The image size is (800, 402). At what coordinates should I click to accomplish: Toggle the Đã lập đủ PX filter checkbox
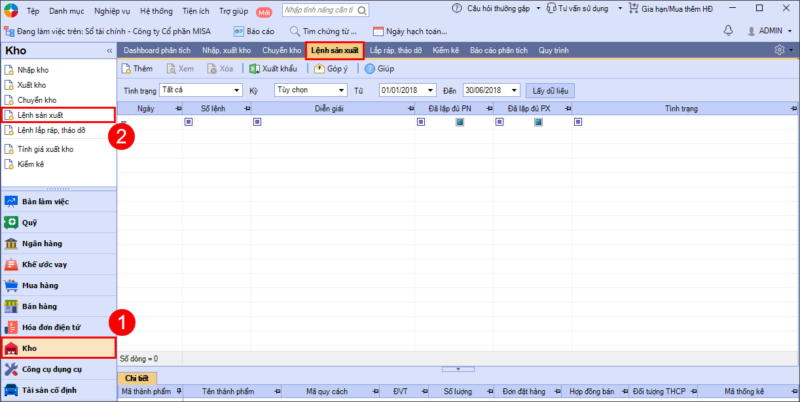(538, 122)
